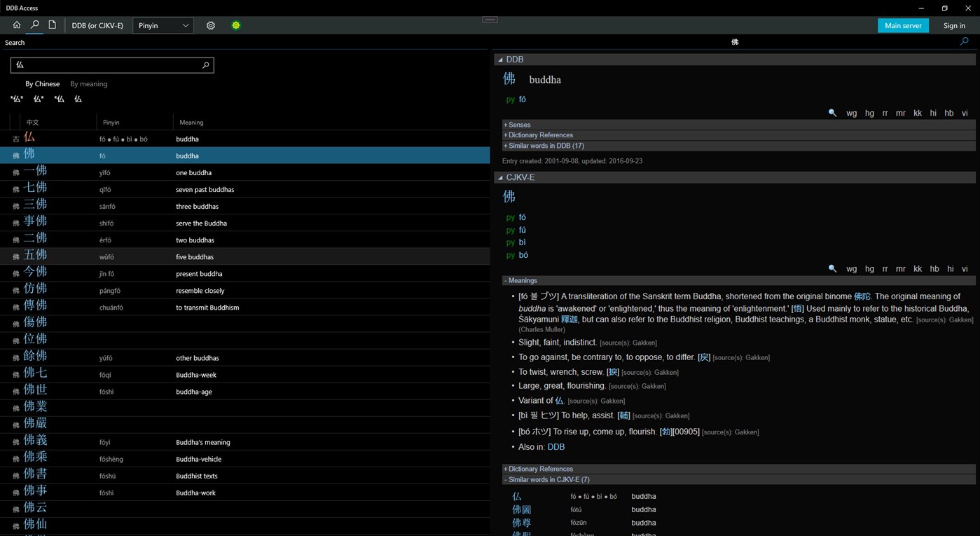The width and height of the screenshot is (980, 536).
Task: Select the 仏* prefix search pattern
Action: tap(39, 99)
